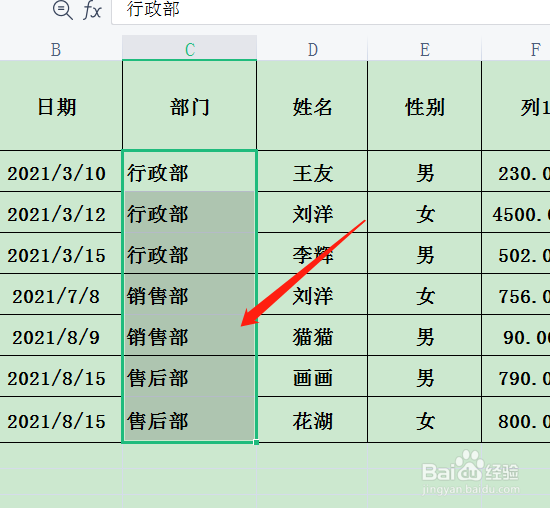Click the value cell starting 230.
Screen dimensions: 550x508
(516, 172)
